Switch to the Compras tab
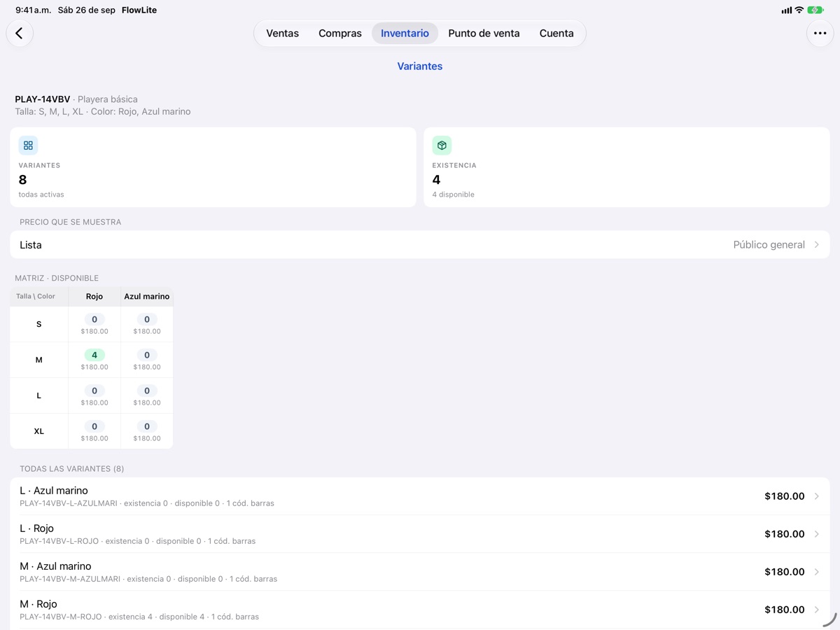 340,33
